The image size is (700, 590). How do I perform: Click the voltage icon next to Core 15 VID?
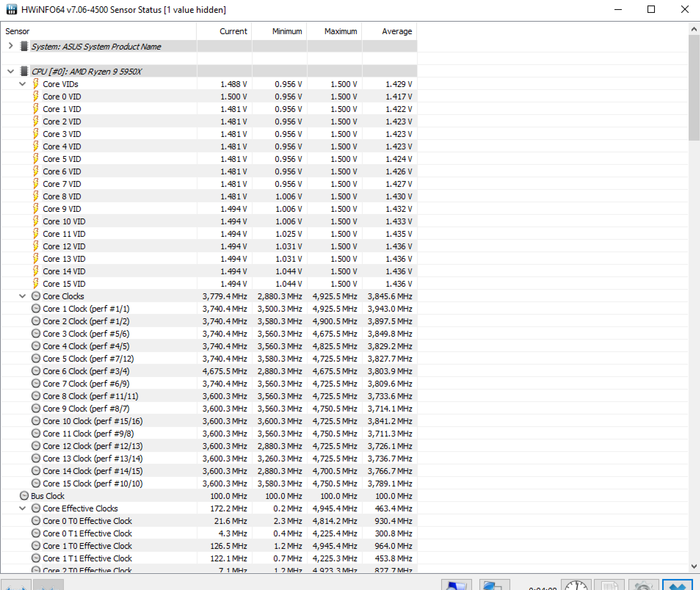click(36, 283)
